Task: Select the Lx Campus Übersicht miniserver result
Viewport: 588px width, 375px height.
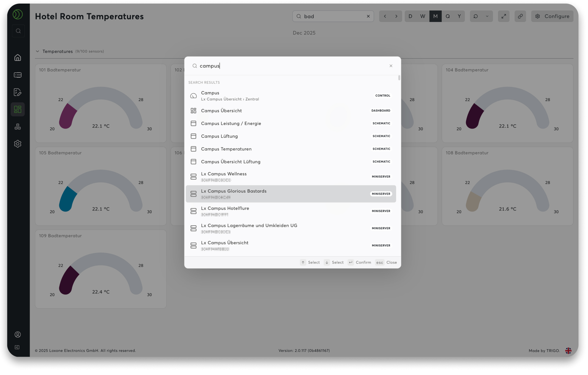Action: (x=291, y=246)
